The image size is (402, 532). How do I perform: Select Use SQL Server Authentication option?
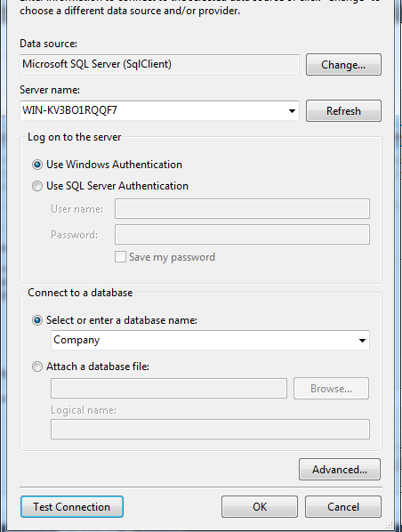37,186
